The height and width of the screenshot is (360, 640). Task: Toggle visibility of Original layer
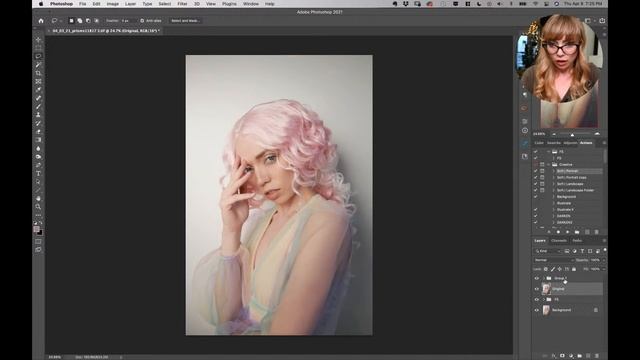click(x=537, y=289)
